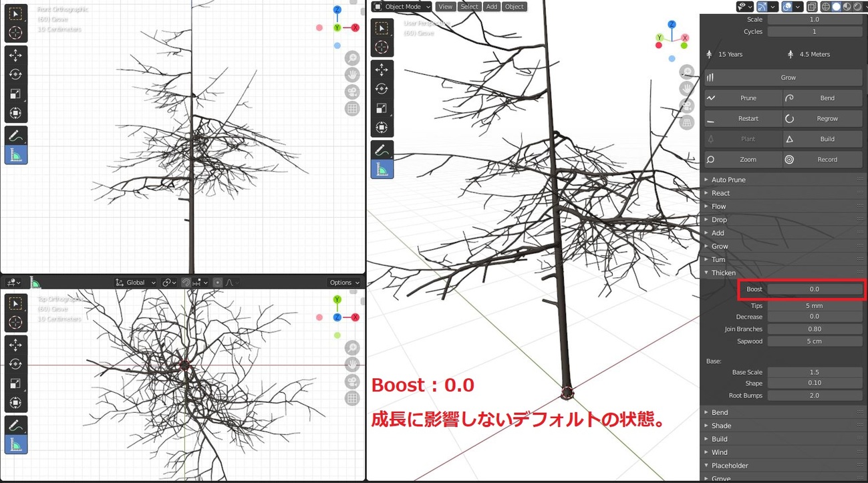Select the Scale tool in front orthographic viewport
The width and height of the screenshot is (868, 483).
click(x=15, y=94)
